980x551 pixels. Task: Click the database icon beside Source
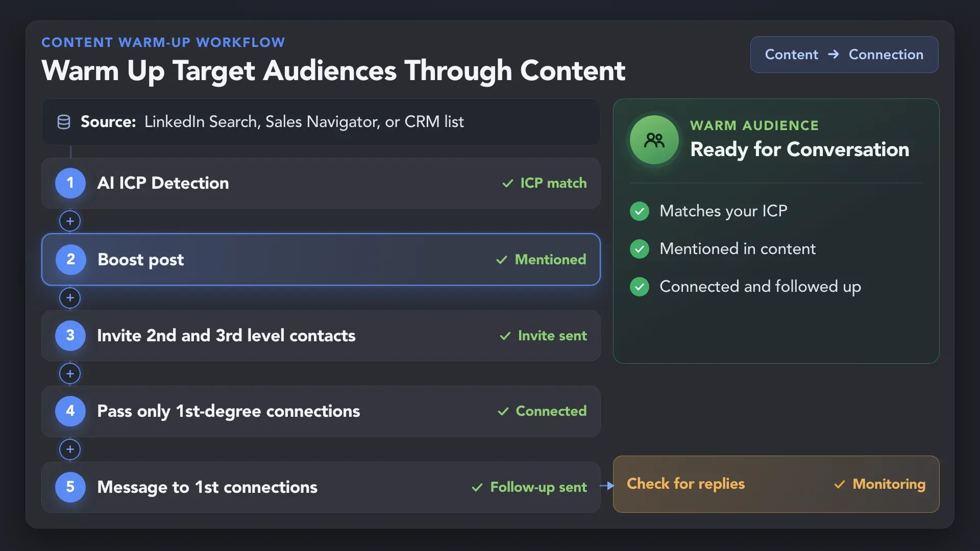64,122
